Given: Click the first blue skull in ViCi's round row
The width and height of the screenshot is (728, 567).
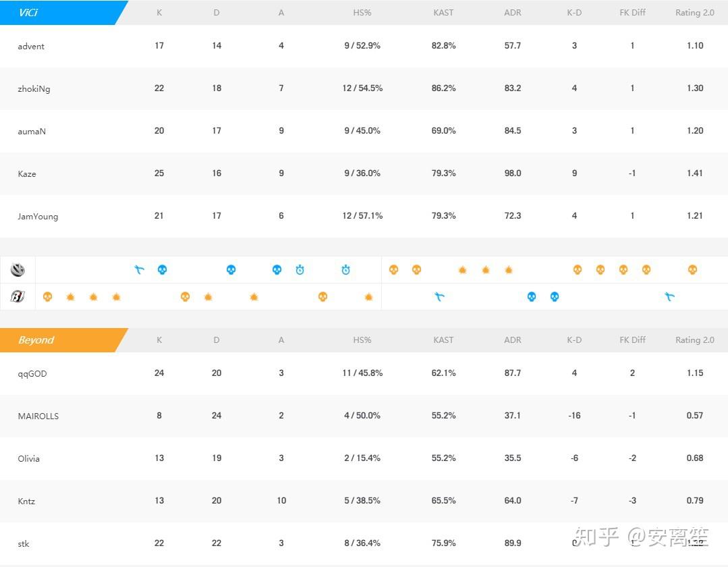Looking at the screenshot, I should click(162, 270).
